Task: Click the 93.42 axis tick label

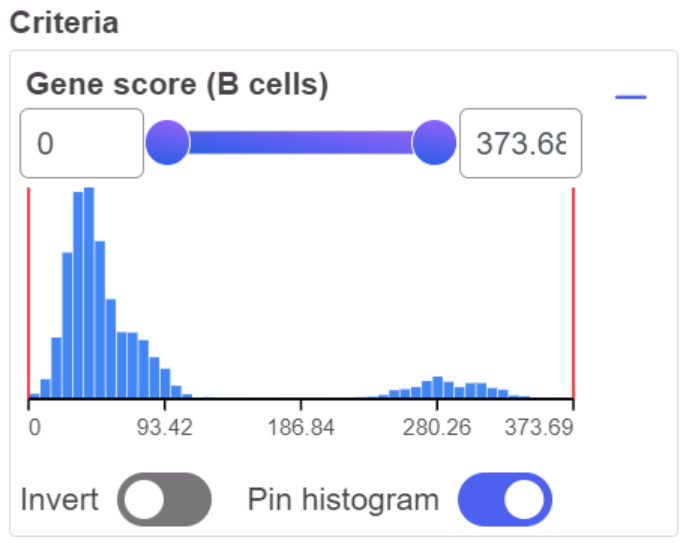Action: point(165,427)
